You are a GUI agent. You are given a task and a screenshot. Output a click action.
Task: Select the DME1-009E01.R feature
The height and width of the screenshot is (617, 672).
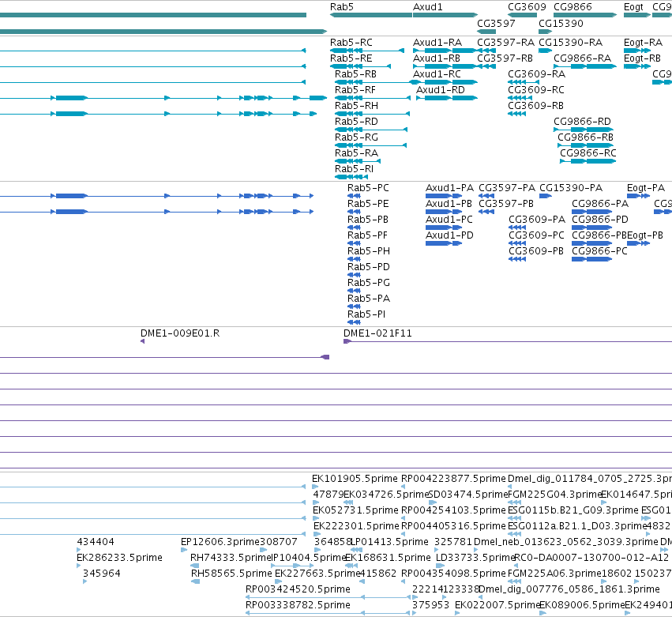pos(180,333)
